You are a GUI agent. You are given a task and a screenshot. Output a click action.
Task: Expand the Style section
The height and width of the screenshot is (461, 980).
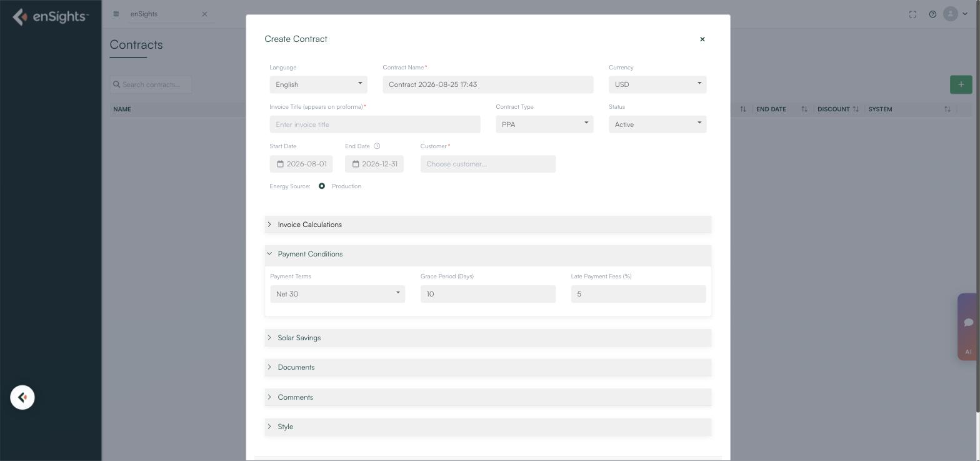pyautogui.click(x=488, y=427)
